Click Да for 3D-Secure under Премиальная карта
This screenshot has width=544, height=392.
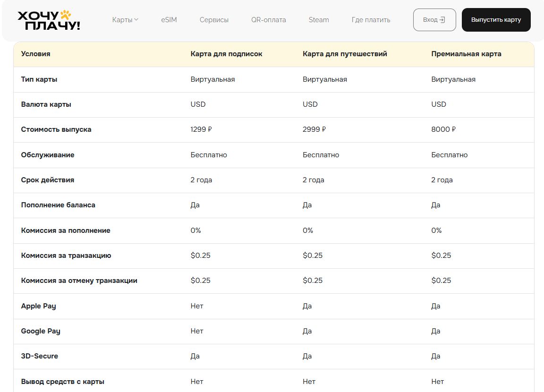click(436, 356)
